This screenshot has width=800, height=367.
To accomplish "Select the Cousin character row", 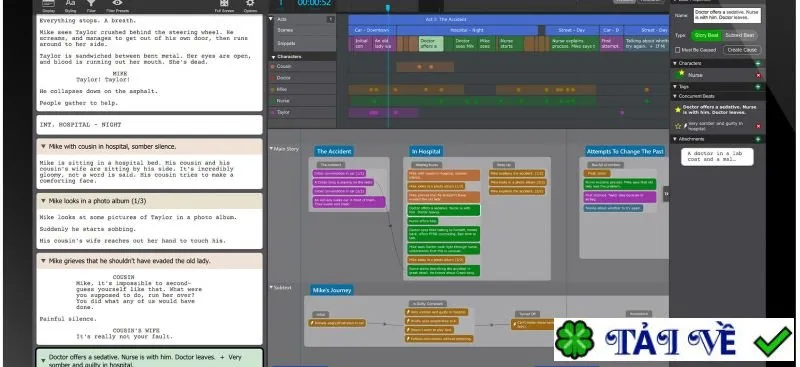I will point(302,66).
